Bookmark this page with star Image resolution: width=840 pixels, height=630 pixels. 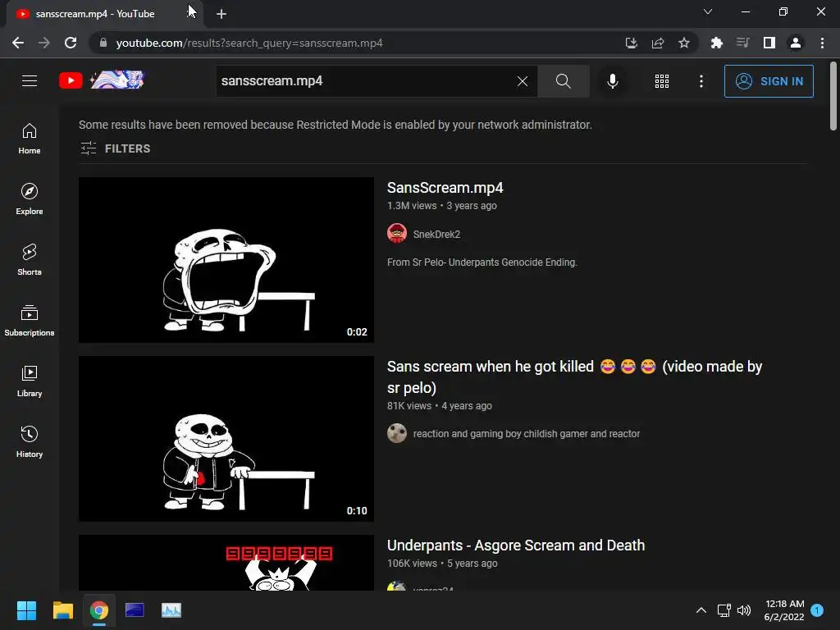(684, 43)
